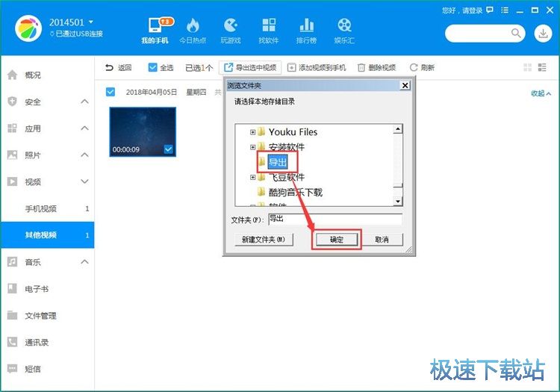The image size is (560, 392).
Task: Click the folder tree scroll-down arrow
Action: [x=398, y=202]
